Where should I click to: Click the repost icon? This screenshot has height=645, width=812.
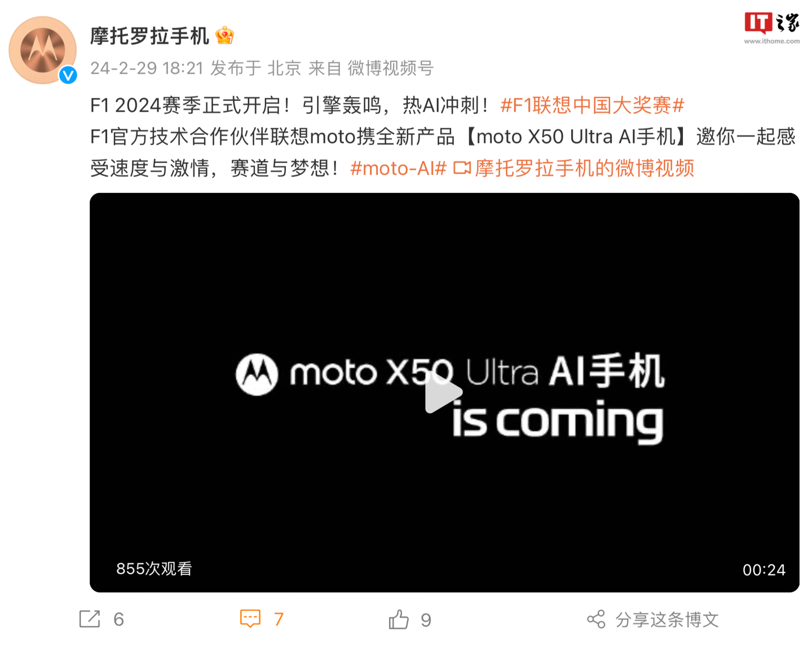90,619
